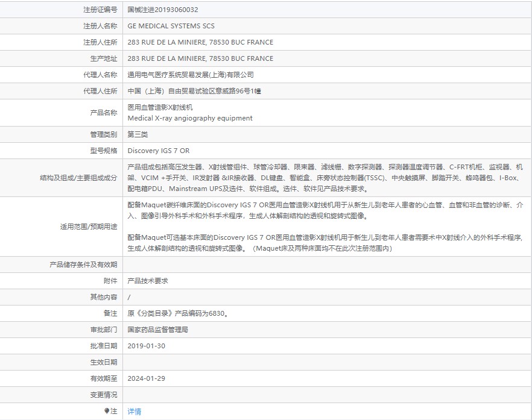
Task: Click the 型号规格 label
Action: point(104,151)
